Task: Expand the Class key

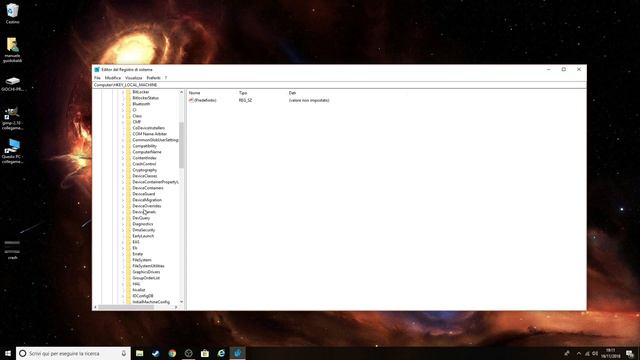Action: point(123,116)
